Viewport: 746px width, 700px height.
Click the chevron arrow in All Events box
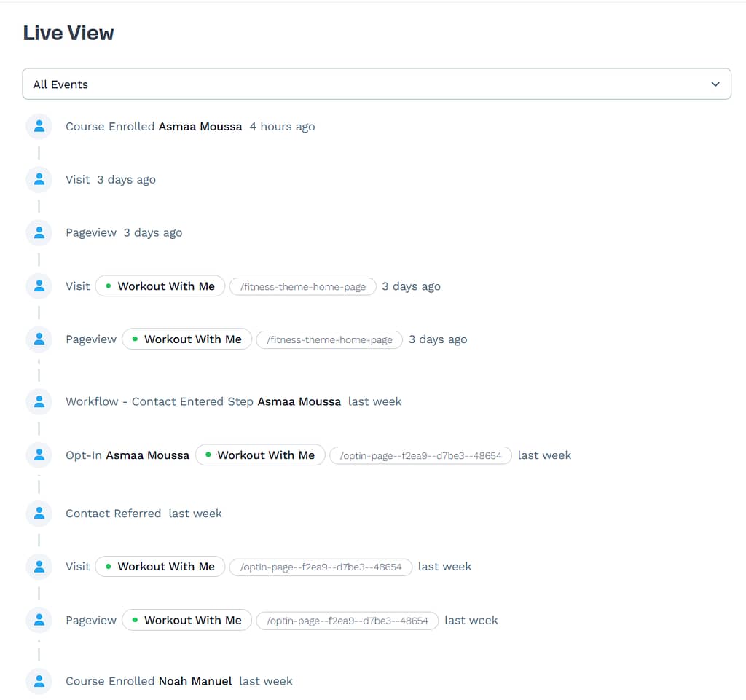tap(715, 84)
